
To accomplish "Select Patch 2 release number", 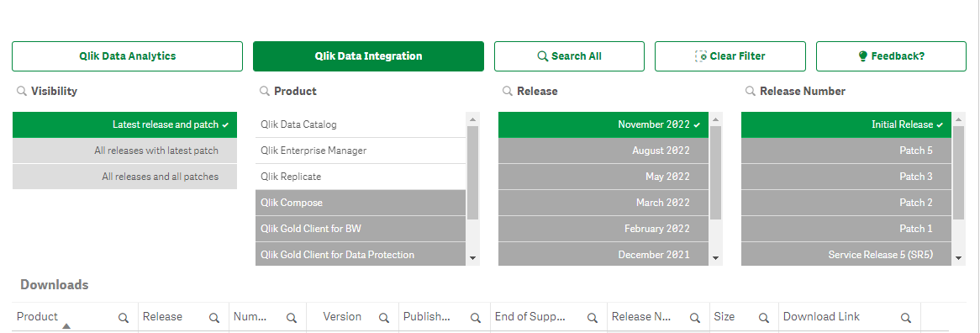I will coord(846,203).
